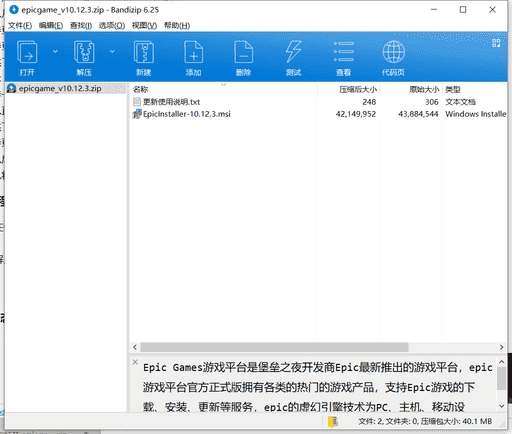
Task: Click the archive icon in the status bar
Action: point(333,422)
